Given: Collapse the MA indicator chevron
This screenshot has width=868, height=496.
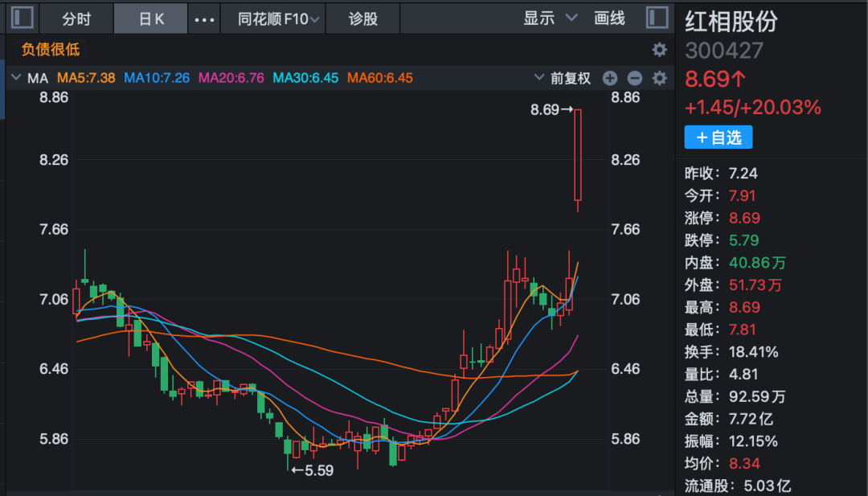Looking at the screenshot, I should (x=15, y=78).
